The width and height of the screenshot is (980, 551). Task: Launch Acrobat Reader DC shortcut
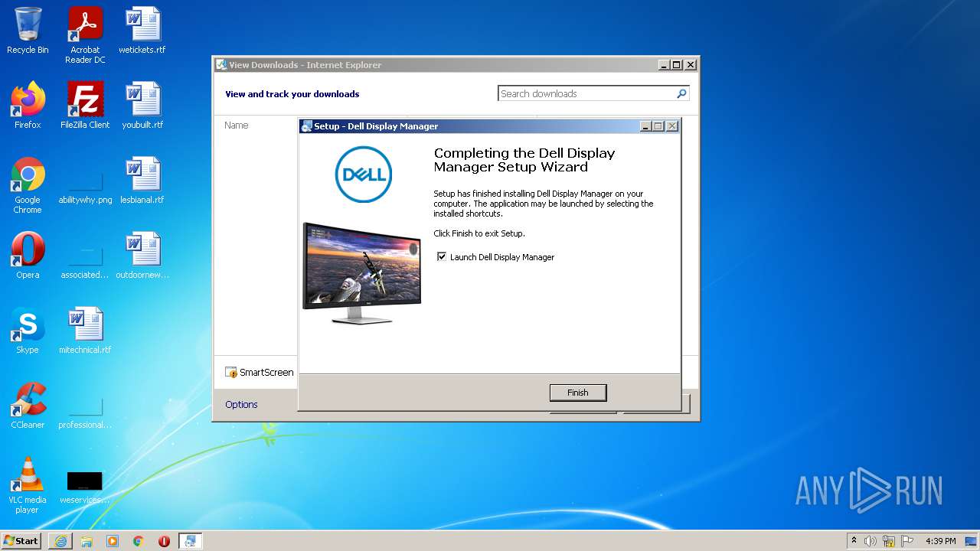85,35
